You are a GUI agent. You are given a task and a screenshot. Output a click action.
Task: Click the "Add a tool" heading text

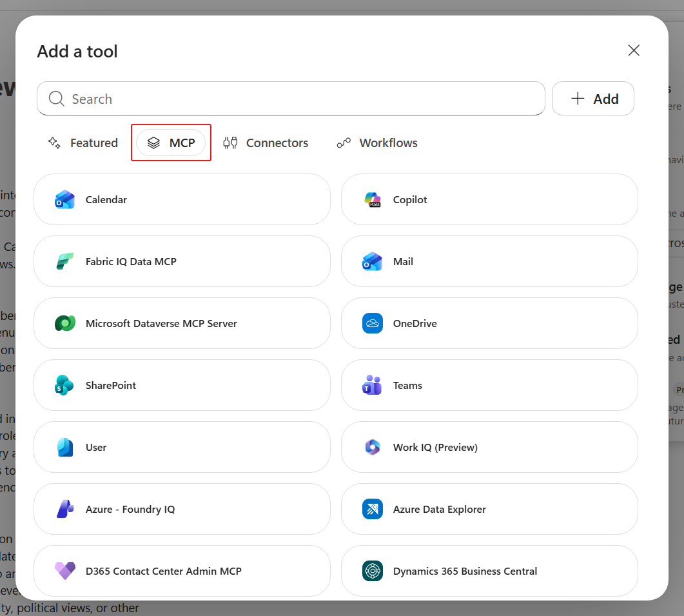click(77, 52)
